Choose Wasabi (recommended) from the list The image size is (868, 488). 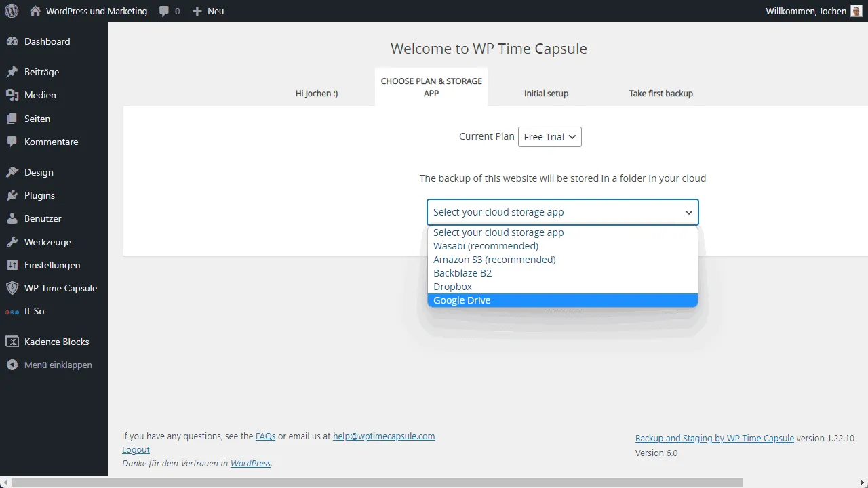[563, 246]
